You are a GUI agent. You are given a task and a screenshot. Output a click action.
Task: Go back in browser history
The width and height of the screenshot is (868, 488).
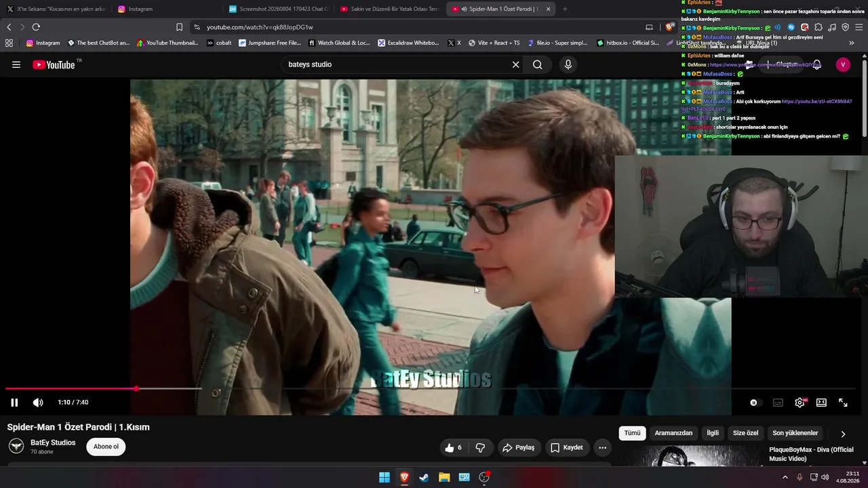9,27
